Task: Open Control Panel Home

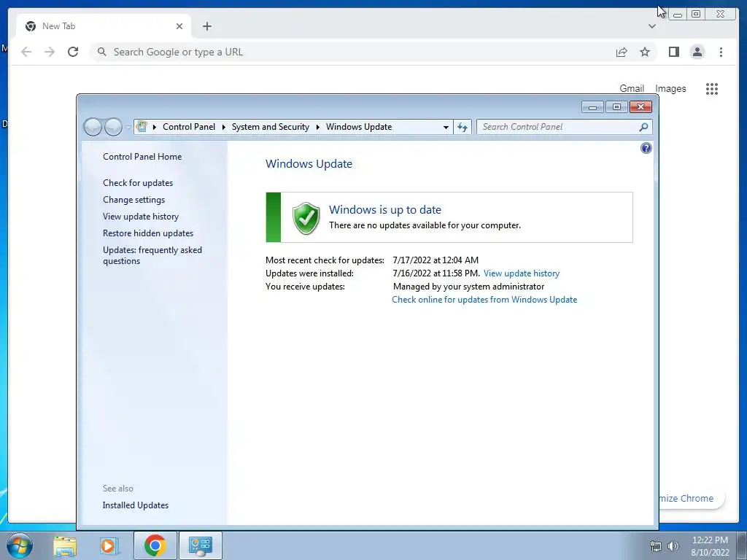Action: coord(142,157)
